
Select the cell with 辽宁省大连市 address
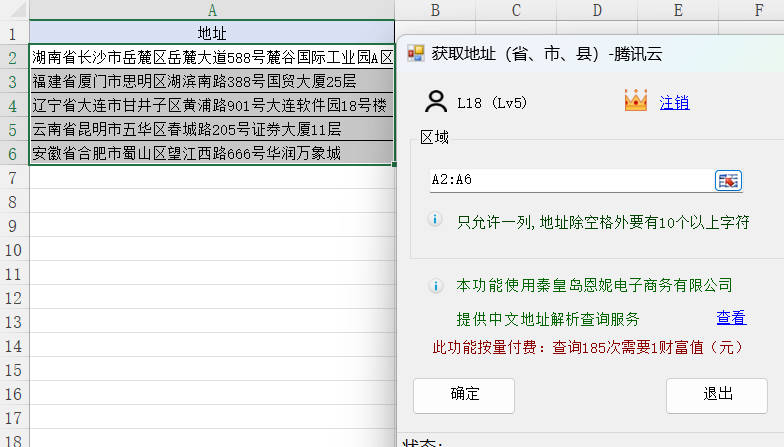pyautogui.click(x=212, y=105)
